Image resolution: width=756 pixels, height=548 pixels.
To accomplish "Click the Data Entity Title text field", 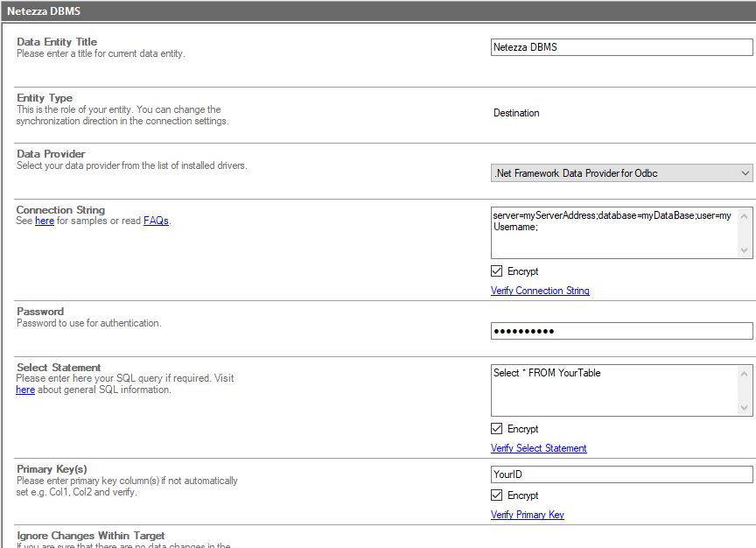I will pyautogui.click(x=620, y=47).
